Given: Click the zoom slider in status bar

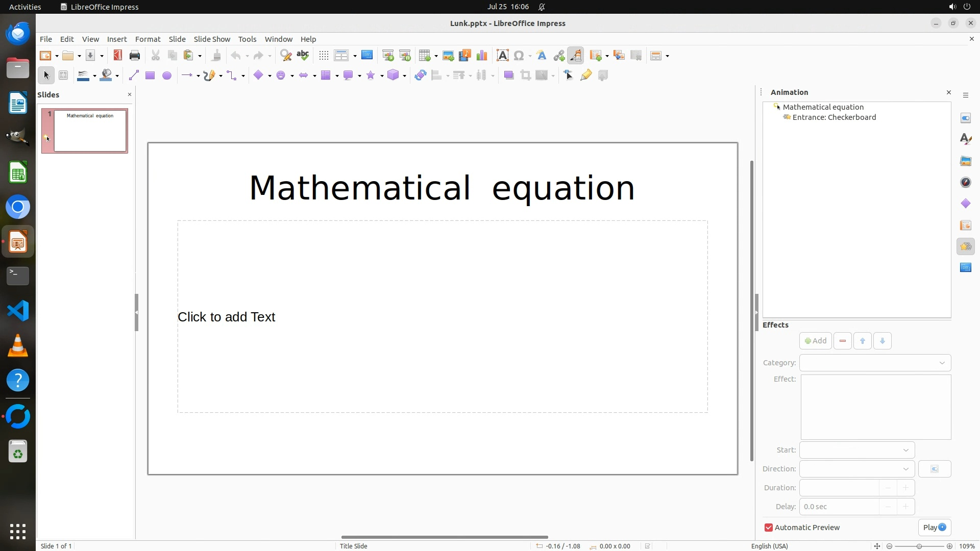Looking at the screenshot, I should tap(919, 546).
